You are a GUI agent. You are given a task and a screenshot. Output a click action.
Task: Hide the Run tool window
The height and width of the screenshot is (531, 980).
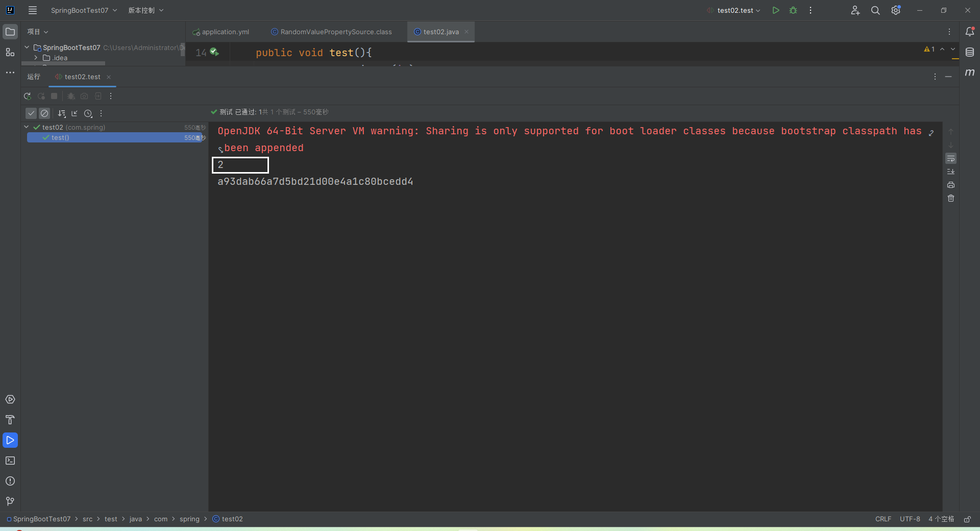[948, 77]
